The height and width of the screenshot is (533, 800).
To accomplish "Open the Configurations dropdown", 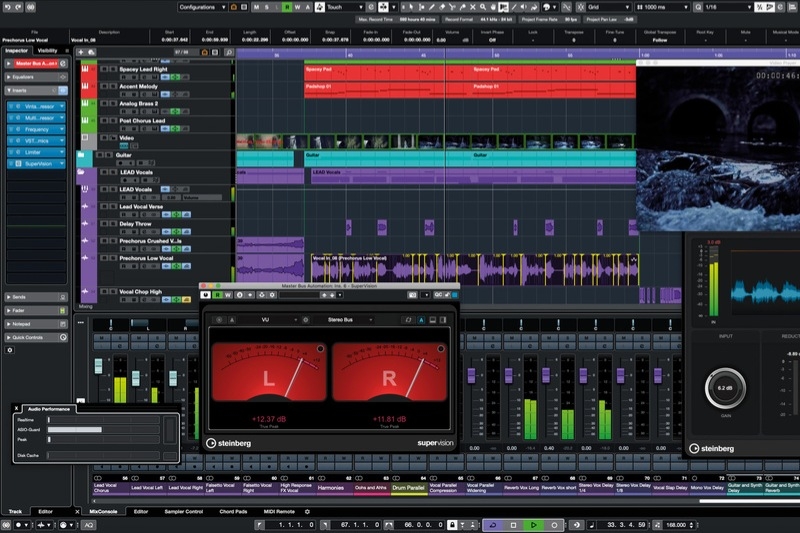I will [x=203, y=7].
